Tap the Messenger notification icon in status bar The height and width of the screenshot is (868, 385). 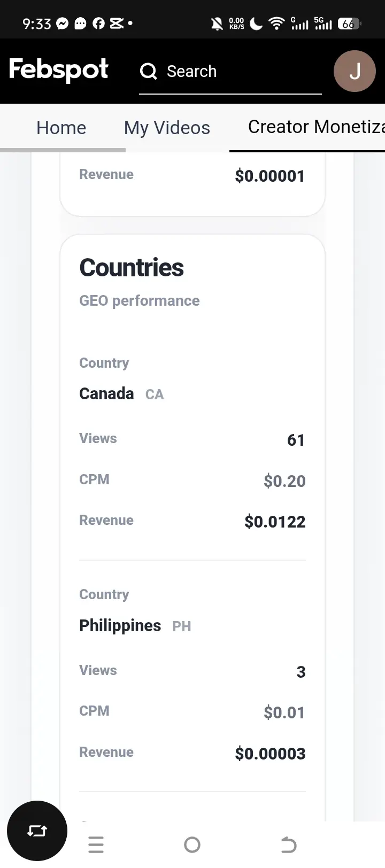coord(63,24)
